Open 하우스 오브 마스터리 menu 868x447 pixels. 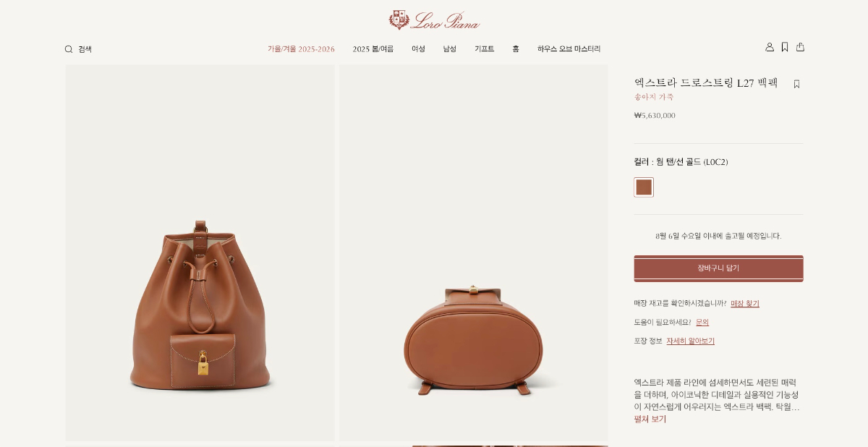tap(569, 49)
